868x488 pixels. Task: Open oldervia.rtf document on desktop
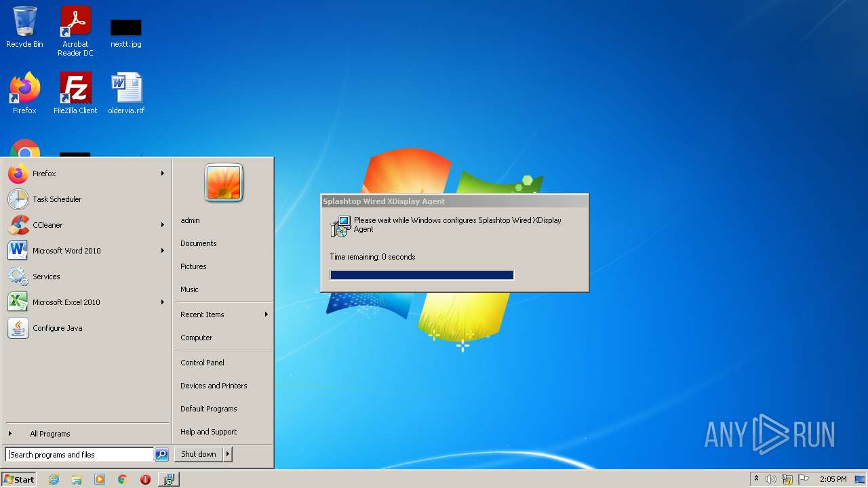click(x=126, y=93)
